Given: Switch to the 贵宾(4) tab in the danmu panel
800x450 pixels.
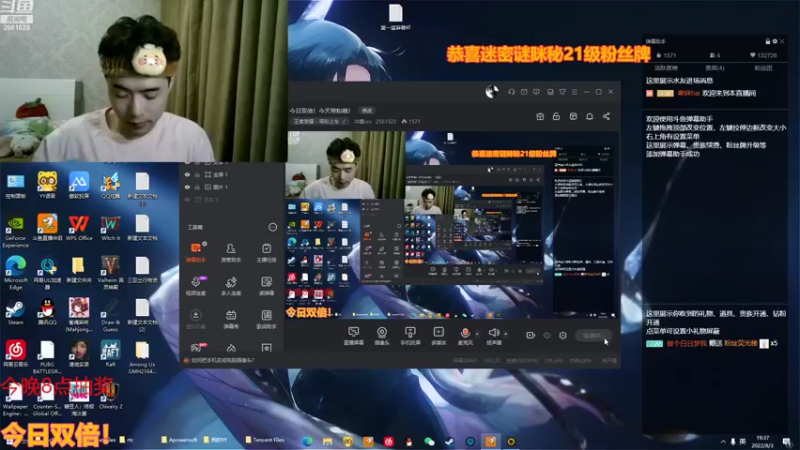Looking at the screenshot, I should pyautogui.click(x=714, y=68).
